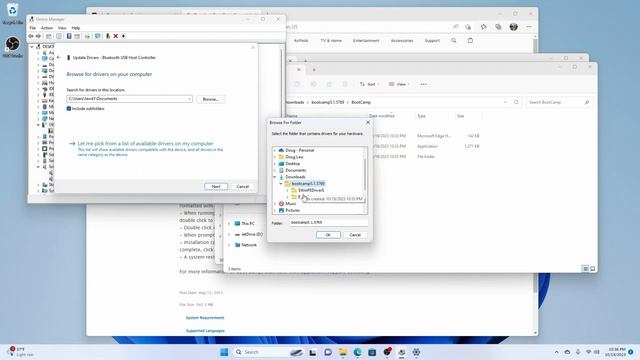This screenshot has width=640, height=360.
Task: Click the browser profile avatar icon
Action: pyautogui.click(x=513, y=27)
